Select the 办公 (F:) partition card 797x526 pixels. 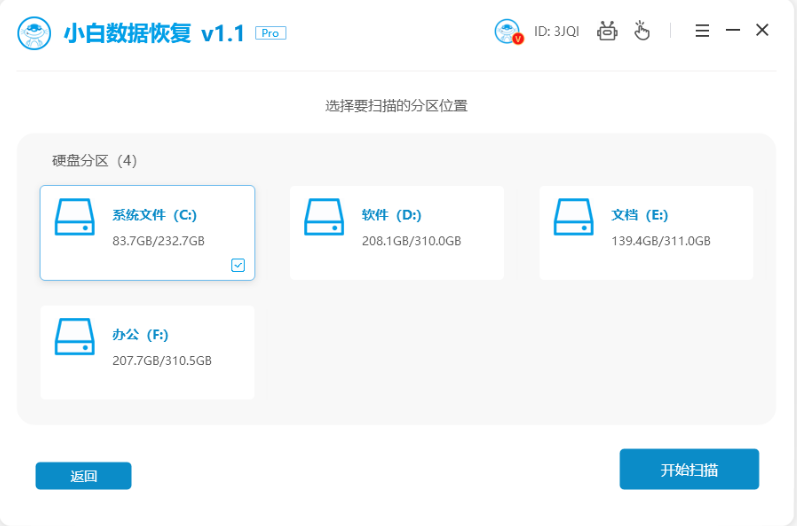coord(147,352)
